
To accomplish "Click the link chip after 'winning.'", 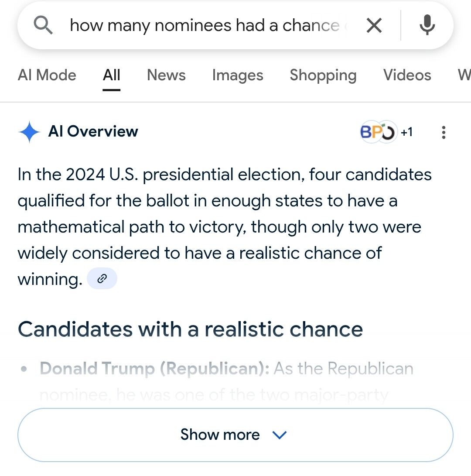I will [102, 278].
